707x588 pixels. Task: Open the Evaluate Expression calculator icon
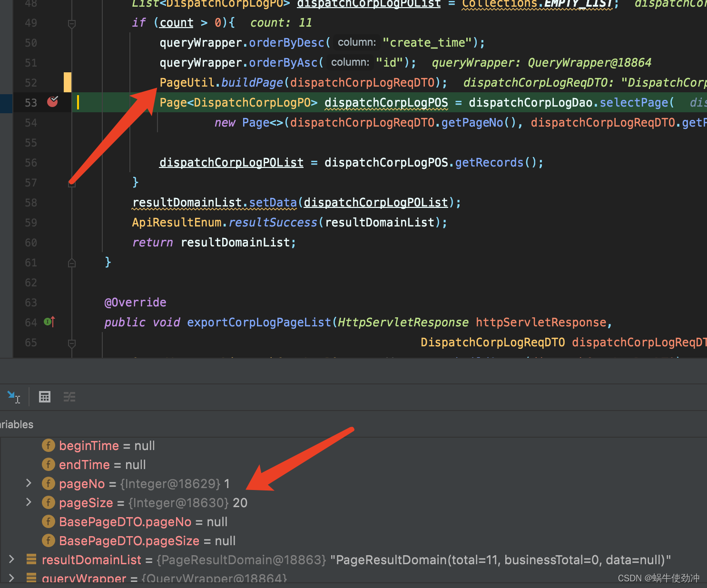pyautogui.click(x=45, y=397)
